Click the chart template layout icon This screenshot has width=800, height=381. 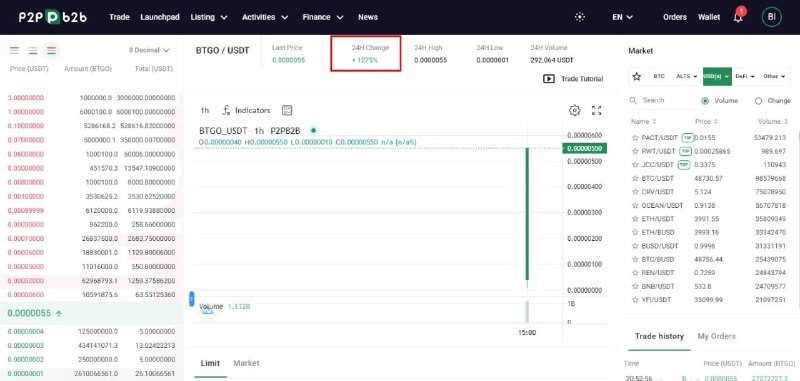pos(287,110)
